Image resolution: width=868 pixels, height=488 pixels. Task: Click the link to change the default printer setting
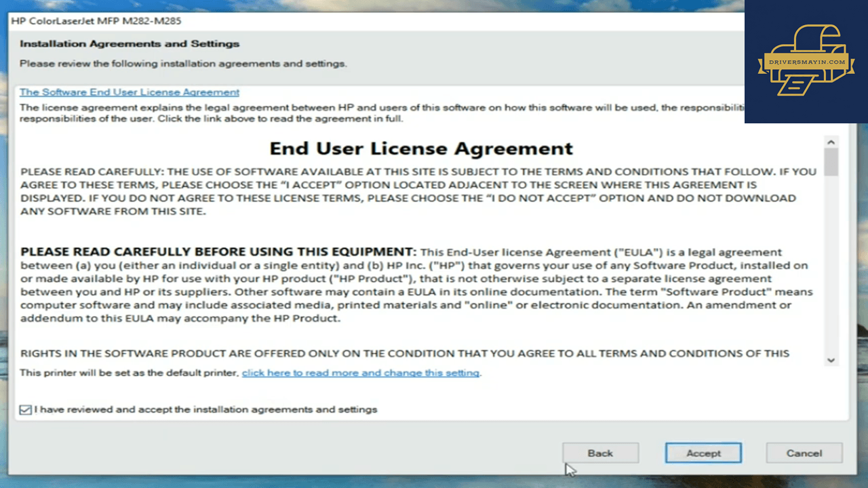pos(361,373)
